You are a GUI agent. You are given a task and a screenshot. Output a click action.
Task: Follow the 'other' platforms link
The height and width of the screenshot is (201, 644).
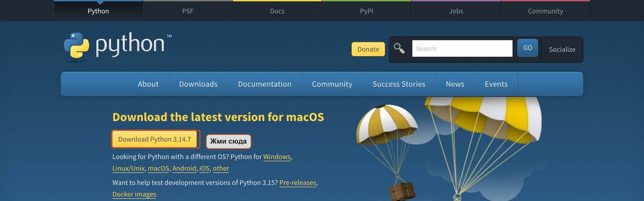[221, 168]
